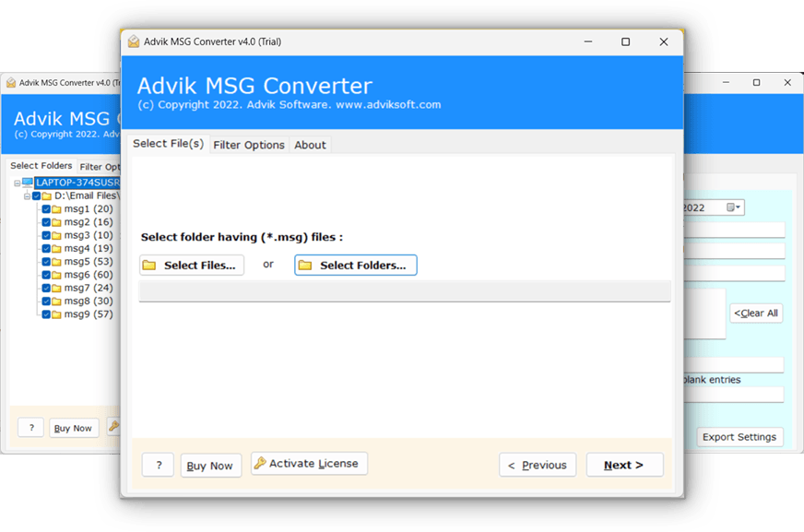804x532 pixels.
Task: Uncheck the msg4 (19) folder checkbox
Action: click(46, 249)
